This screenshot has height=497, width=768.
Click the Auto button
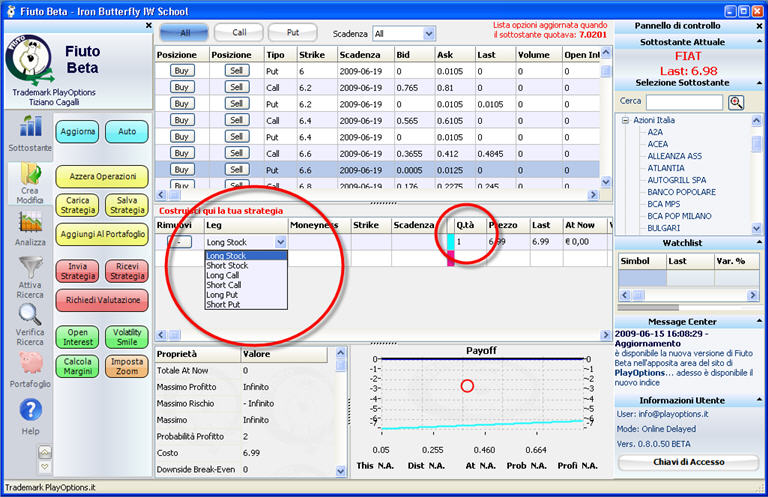point(127,132)
